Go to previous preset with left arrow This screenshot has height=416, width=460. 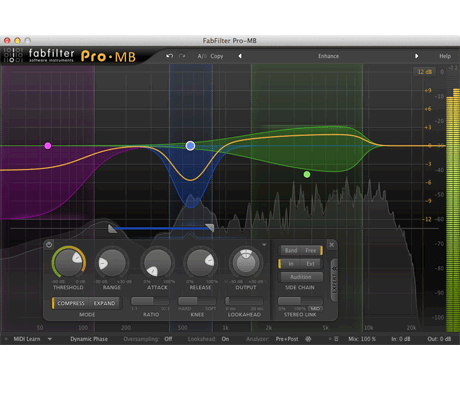click(x=240, y=56)
